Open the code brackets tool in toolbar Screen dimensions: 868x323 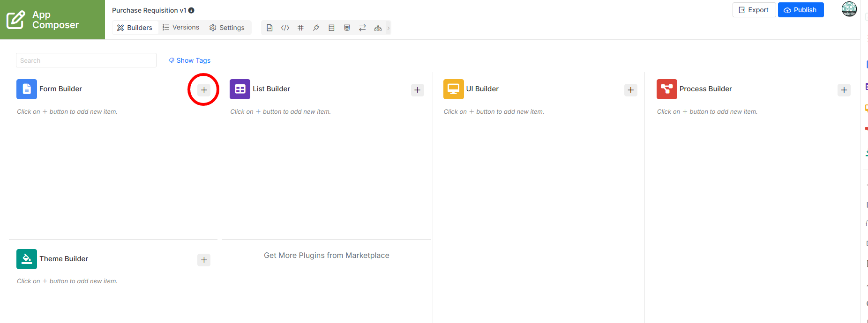285,28
